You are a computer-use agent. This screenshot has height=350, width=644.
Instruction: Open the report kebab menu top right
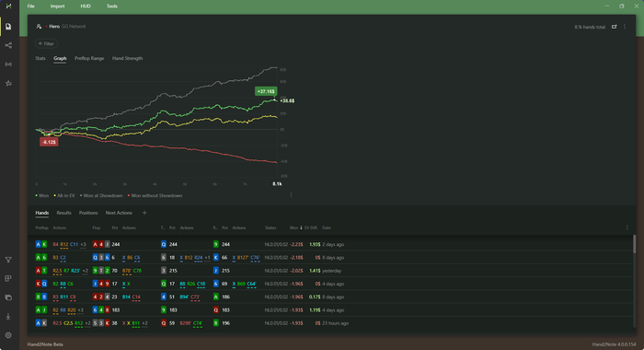coord(625,27)
